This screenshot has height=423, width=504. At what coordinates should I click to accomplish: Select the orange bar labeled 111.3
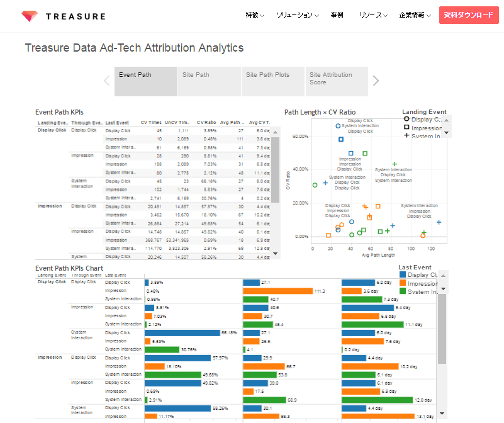click(277, 291)
